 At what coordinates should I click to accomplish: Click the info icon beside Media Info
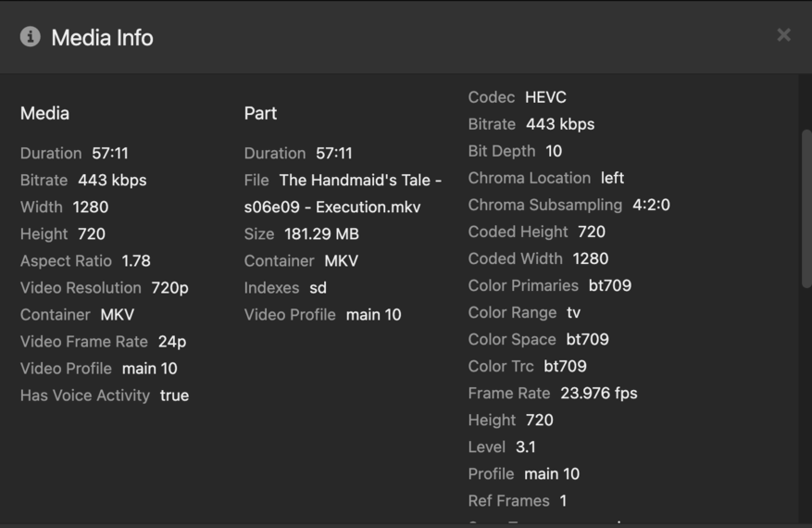(x=31, y=37)
